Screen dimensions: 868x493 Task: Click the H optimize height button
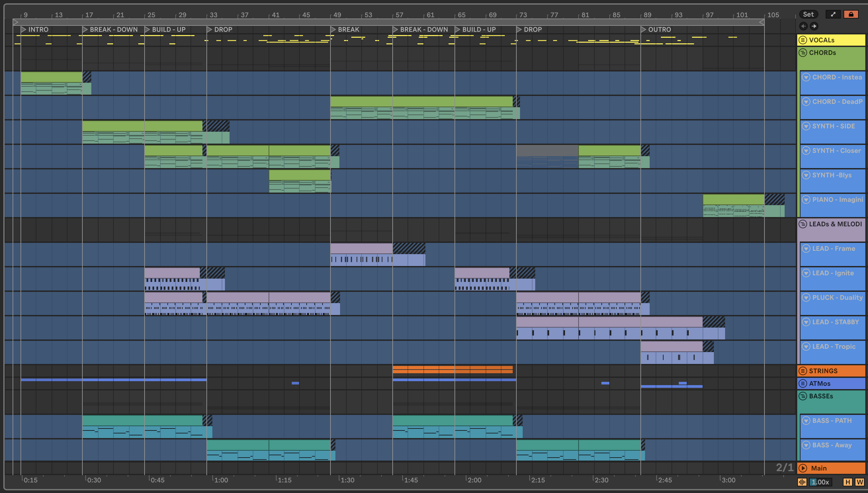(848, 482)
